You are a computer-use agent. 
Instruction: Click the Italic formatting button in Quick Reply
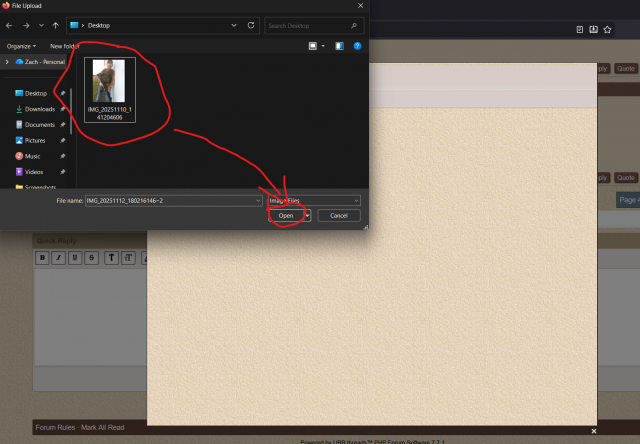pos(59,258)
